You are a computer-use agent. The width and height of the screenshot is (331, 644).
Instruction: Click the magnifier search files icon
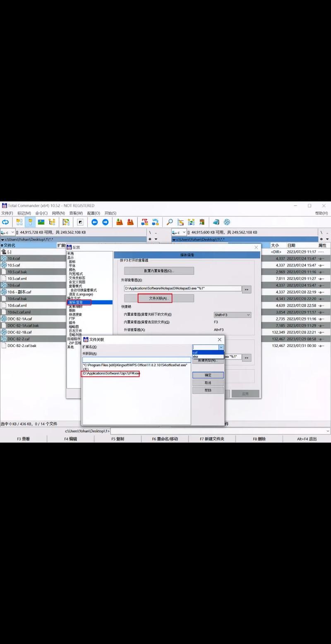[170, 222]
